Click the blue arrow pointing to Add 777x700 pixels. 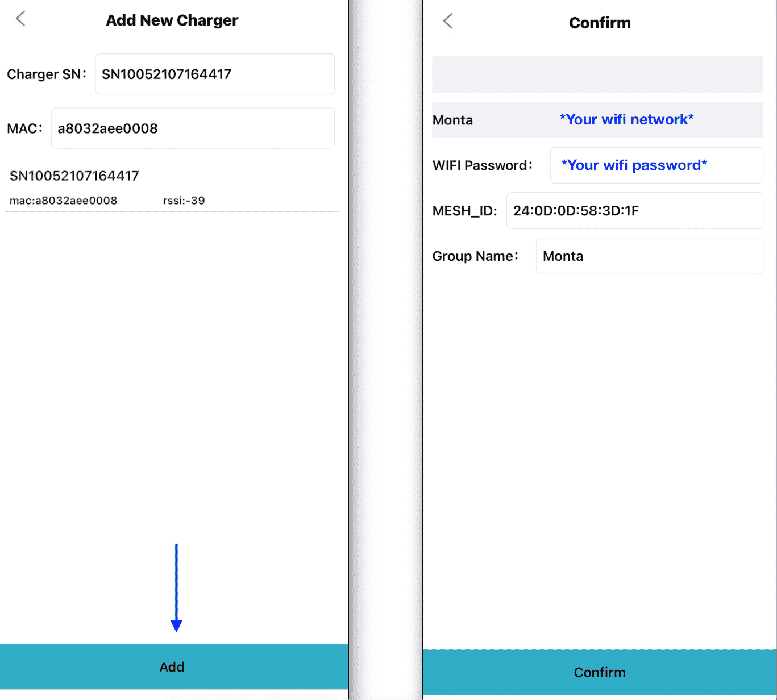[x=176, y=587]
